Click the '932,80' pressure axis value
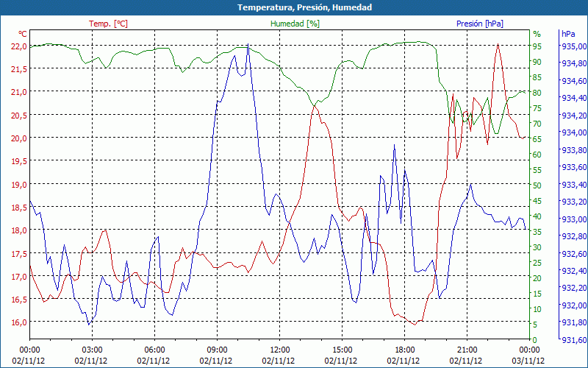This screenshot has width=588, height=368. 574,236
